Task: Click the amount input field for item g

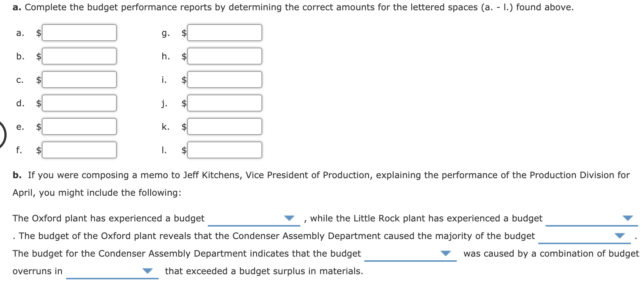Action: pyautogui.click(x=225, y=33)
